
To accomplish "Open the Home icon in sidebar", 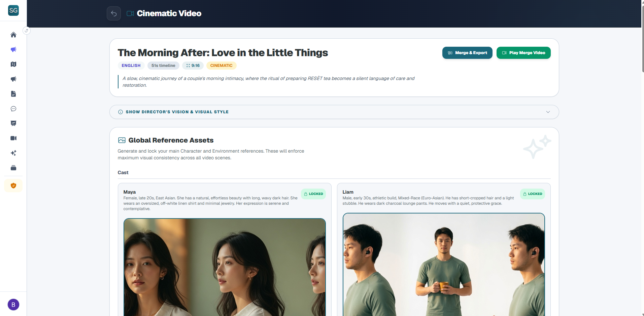I will [x=13, y=35].
